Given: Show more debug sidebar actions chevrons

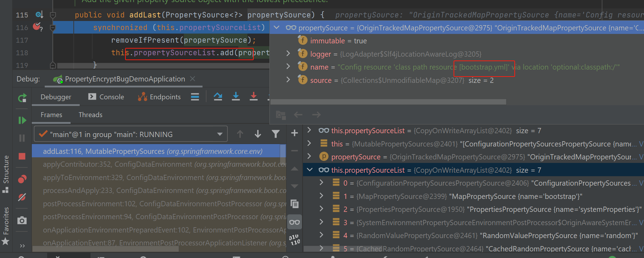Looking at the screenshot, I should pos(22,246).
